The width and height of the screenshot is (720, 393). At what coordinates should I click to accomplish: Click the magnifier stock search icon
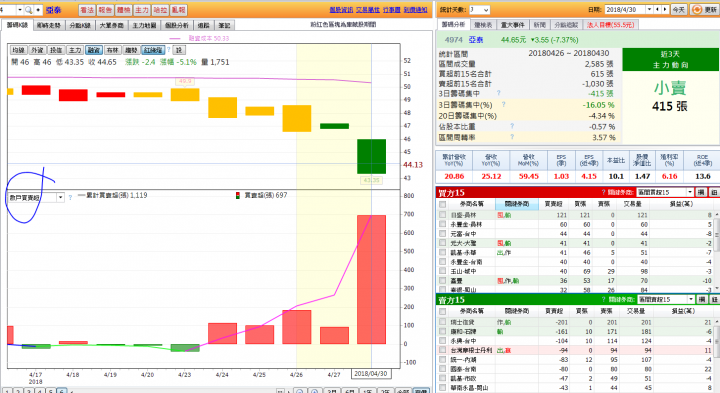point(28,10)
